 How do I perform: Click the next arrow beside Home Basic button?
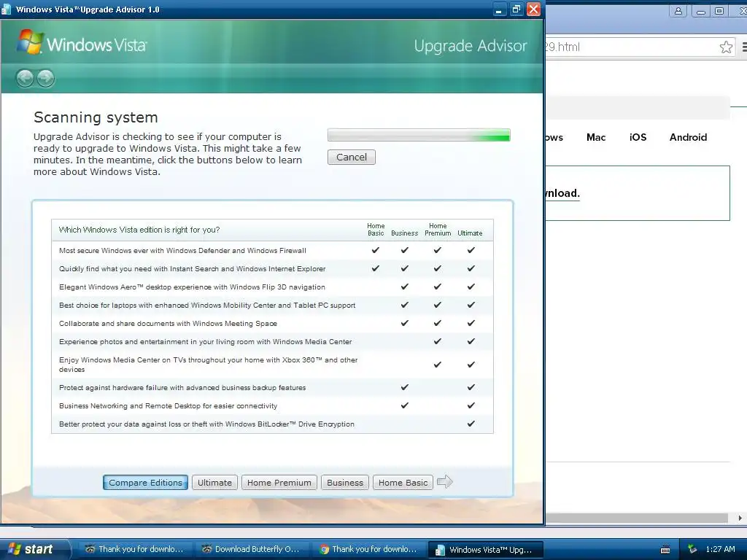tap(444, 482)
